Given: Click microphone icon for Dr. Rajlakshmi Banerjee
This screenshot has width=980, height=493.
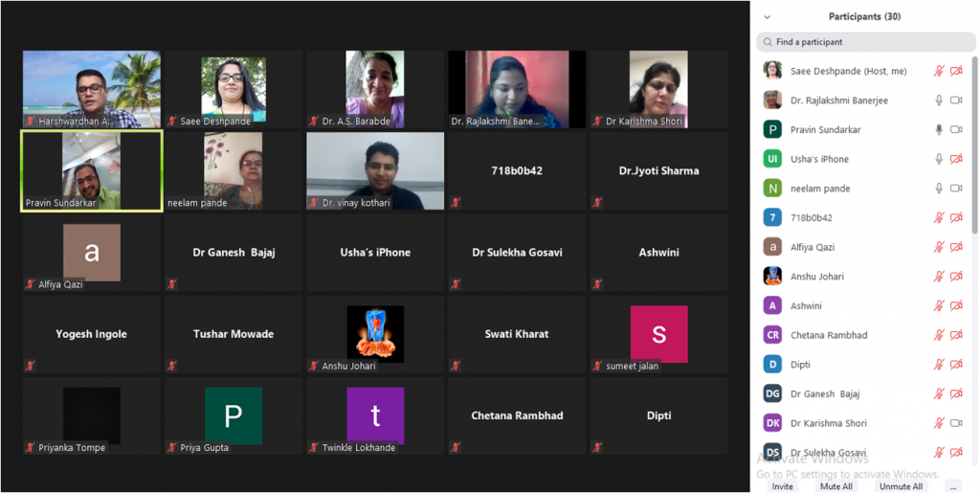Looking at the screenshot, I should coord(939,101).
